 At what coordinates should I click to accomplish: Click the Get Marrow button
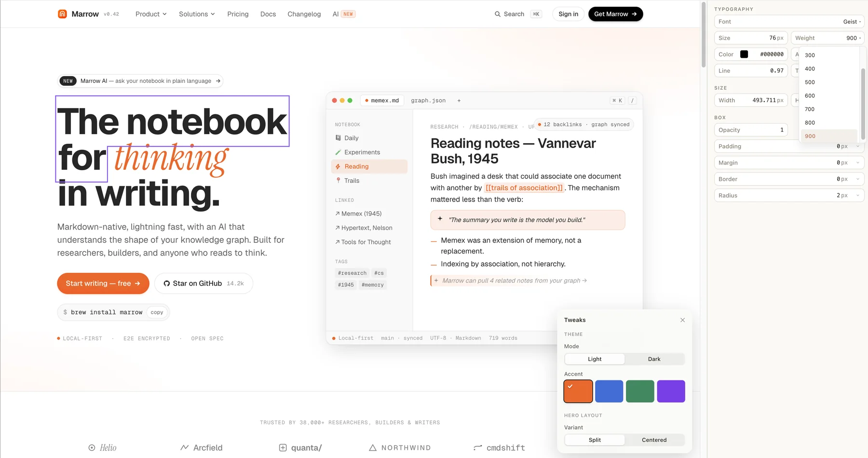coord(615,14)
